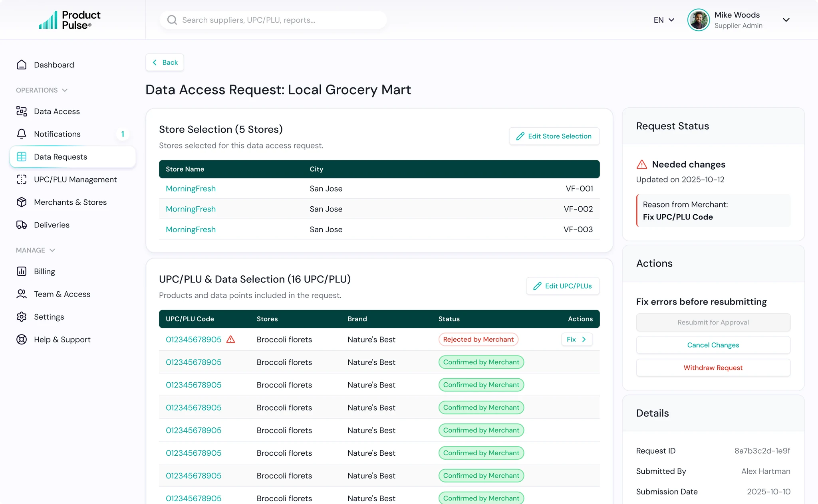Collapse the MANAGE section

(x=36, y=250)
